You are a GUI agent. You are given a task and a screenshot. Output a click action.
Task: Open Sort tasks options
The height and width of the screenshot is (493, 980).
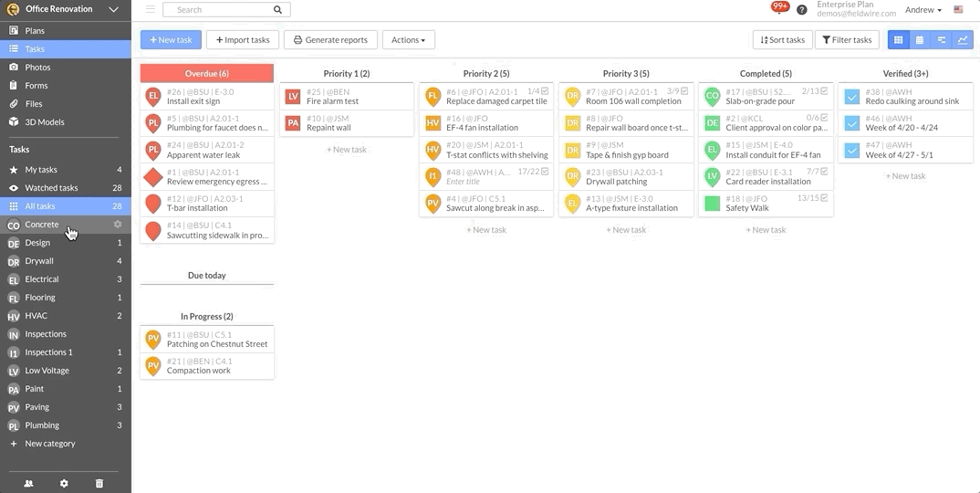click(x=783, y=40)
